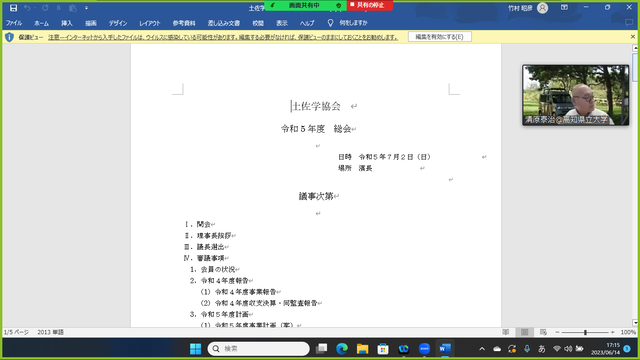The width and height of the screenshot is (640, 360).
Task: Click the zoom out minus button
Action: coord(557,333)
